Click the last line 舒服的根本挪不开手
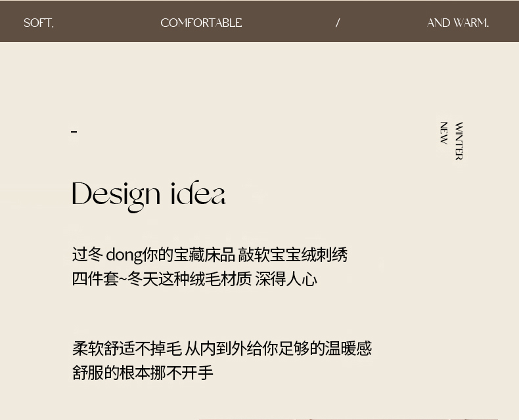Viewport: 519px width, 420px height. tap(143, 373)
